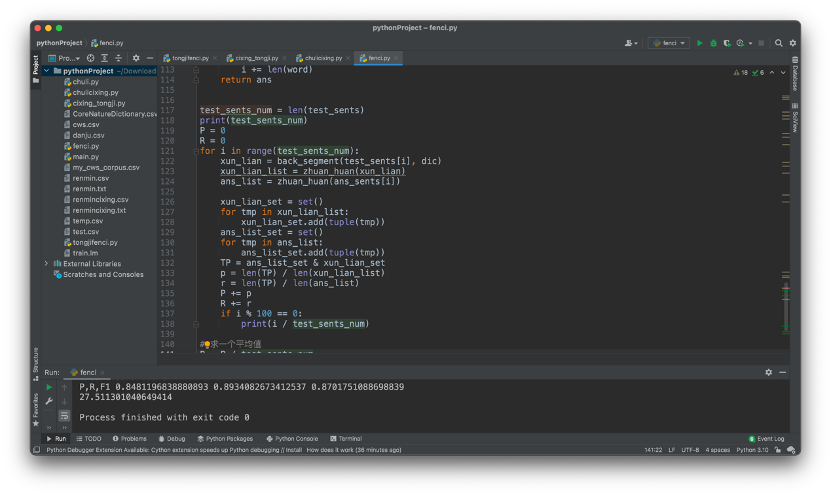The image size is (832, 496).
Task: Rerun fenci from Run panel
Action: [49, 387]
